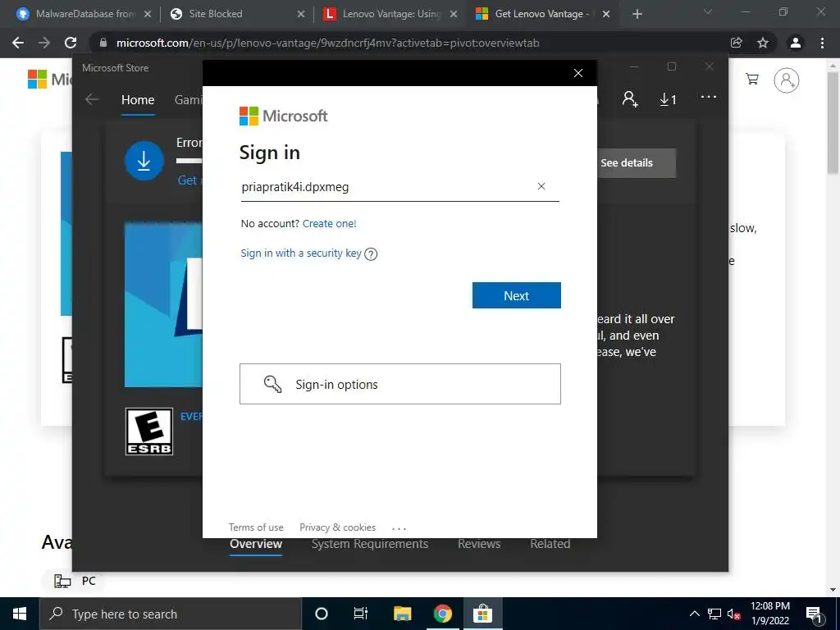Open Sign-in options
This screenshot has width=840, height=630.
coord(400,384)
